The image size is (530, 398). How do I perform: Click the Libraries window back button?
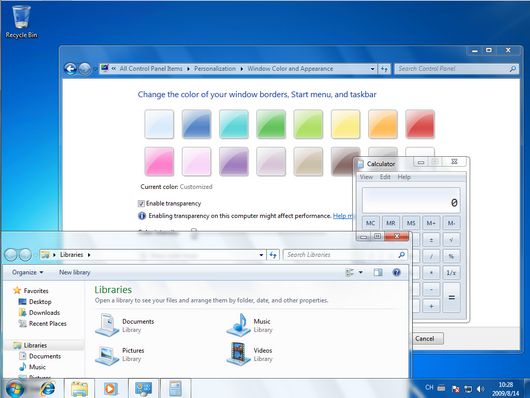coord(11,255)
